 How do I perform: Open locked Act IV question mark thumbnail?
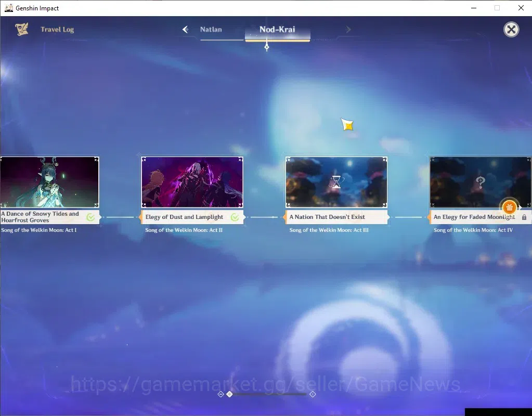coord(481,182)
